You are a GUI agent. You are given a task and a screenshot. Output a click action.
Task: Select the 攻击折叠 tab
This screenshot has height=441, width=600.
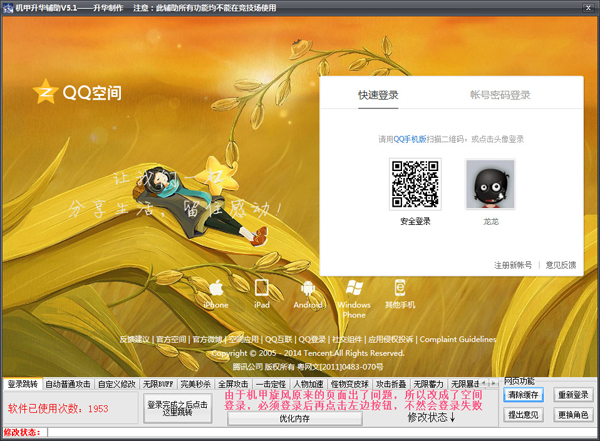coord(391,384)
